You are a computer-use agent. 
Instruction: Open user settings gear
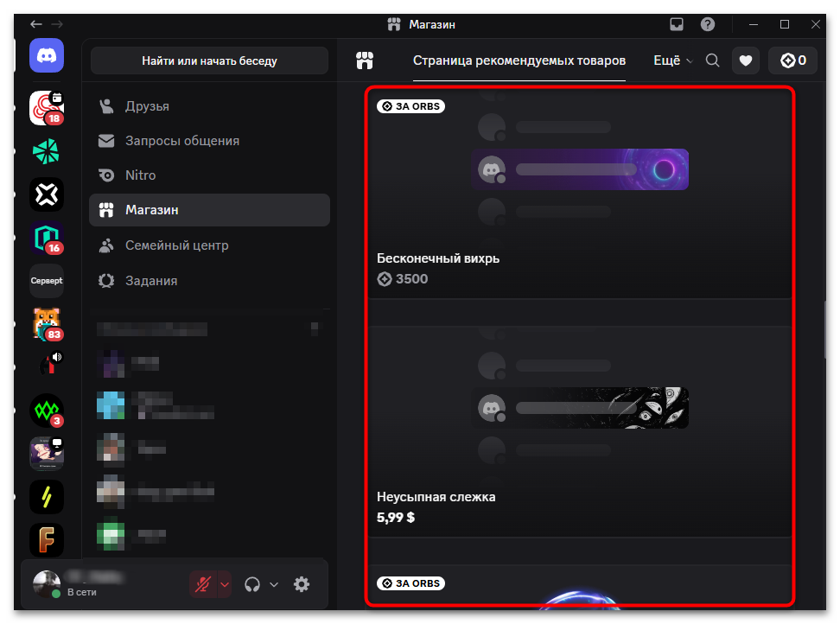coord(302,584)
